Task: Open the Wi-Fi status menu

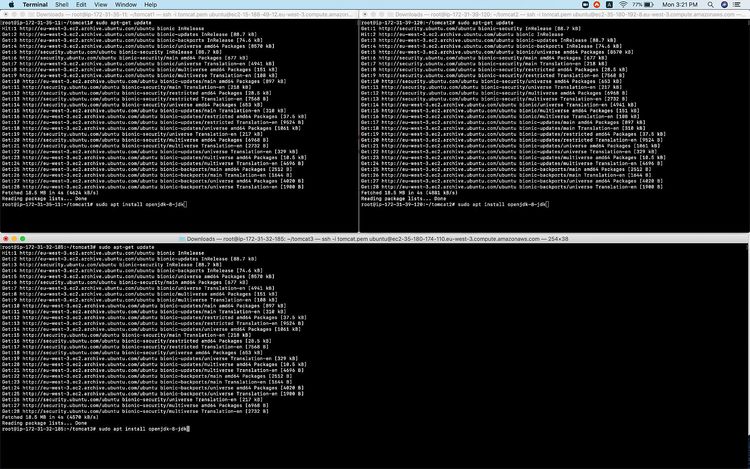Action: (623, 4)
